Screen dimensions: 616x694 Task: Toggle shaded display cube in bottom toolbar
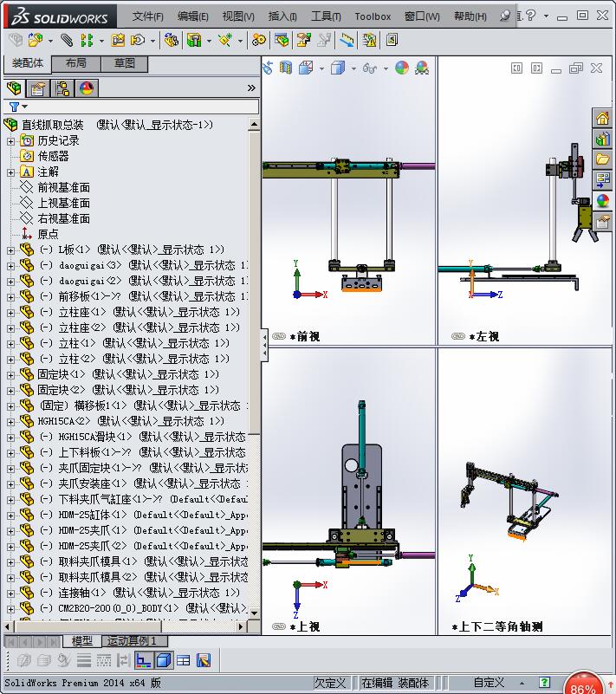163,661
